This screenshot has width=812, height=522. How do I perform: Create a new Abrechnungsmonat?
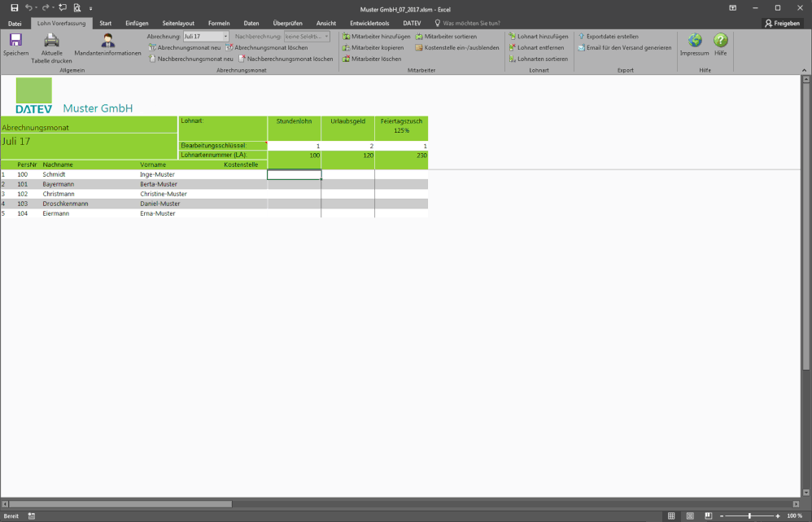[x=185, y=48]
